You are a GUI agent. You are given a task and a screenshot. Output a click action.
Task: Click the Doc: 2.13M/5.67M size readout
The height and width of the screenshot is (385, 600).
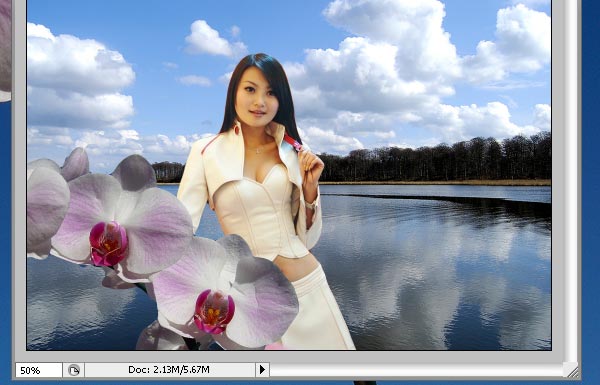point(169,370)
